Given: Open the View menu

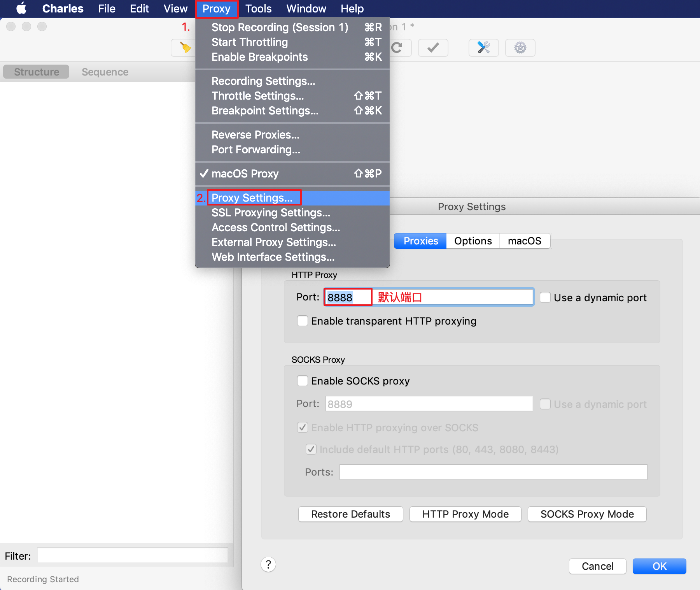Looking at the screenshot, I should [175, 9].
